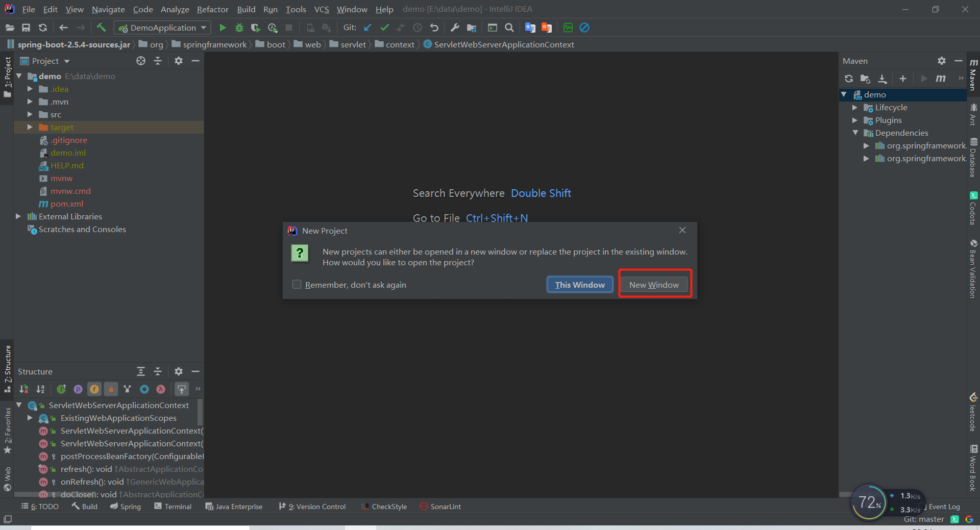Download Maven sources icon
Viewport: 980px width, 530px height.
[883, 79]
